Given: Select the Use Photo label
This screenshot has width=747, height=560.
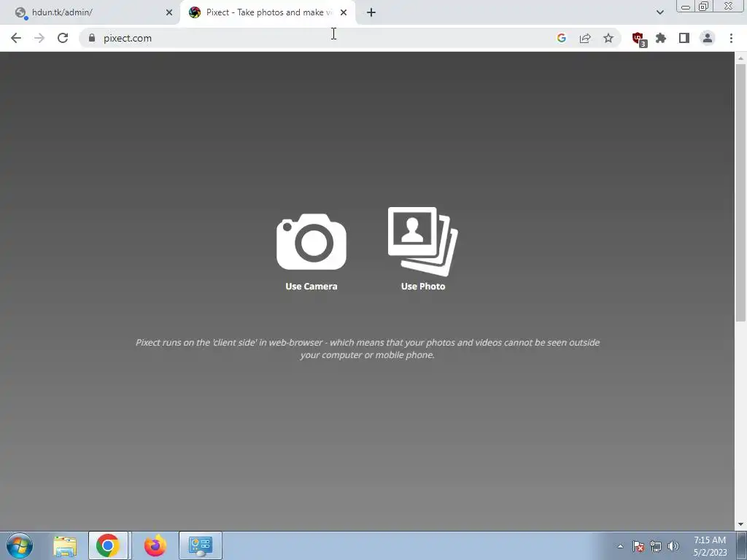Looking at the screenshot, I should tap(423, 286).
